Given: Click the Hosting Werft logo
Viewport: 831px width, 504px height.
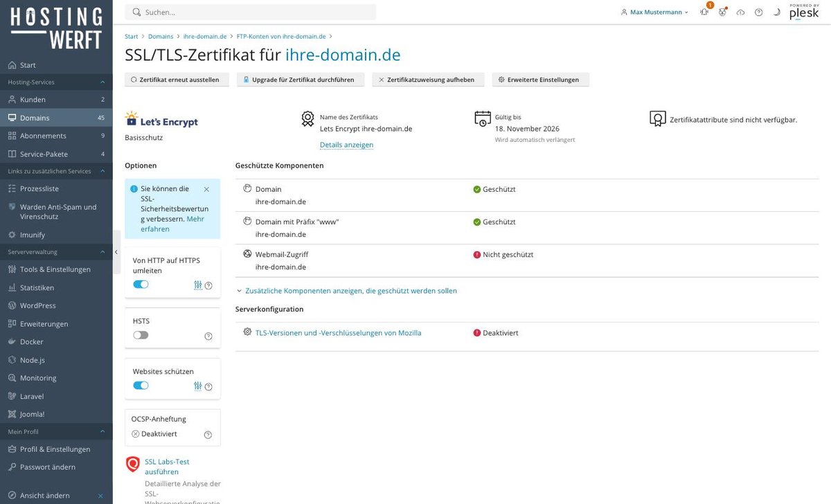Looking at the screenshot, I should click(x=56, y=28).
